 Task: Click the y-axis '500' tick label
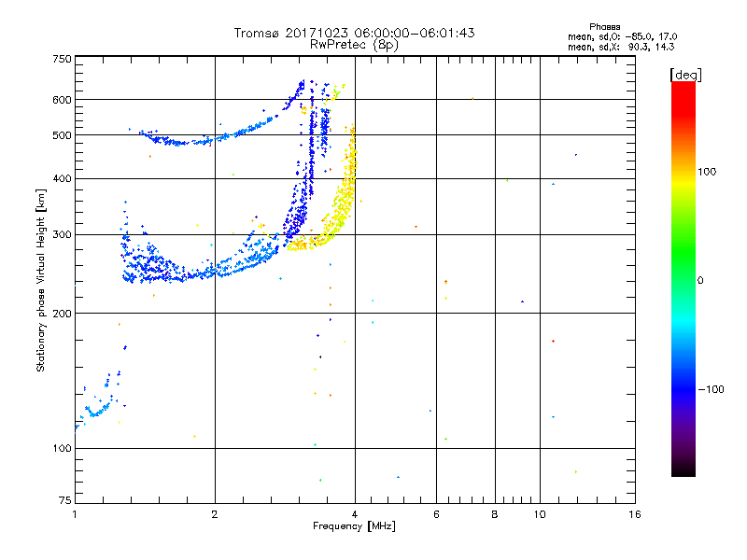(63, 135)
